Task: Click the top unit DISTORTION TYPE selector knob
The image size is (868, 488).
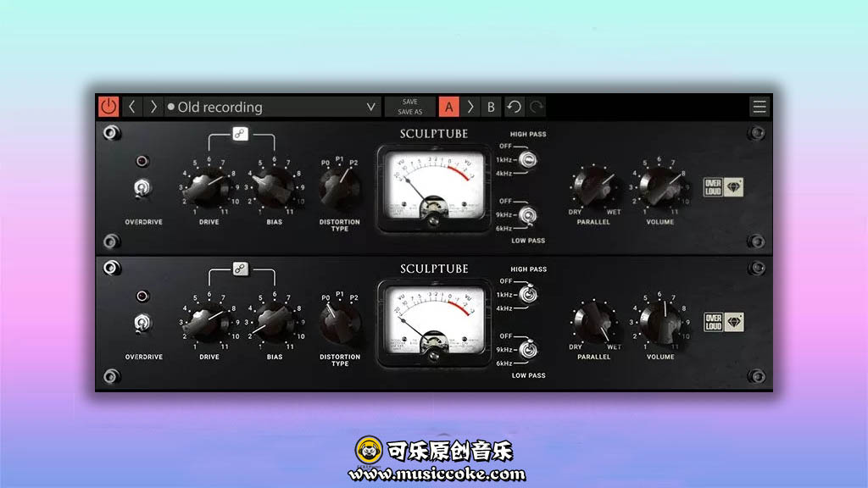Action: tap(339, 189)
